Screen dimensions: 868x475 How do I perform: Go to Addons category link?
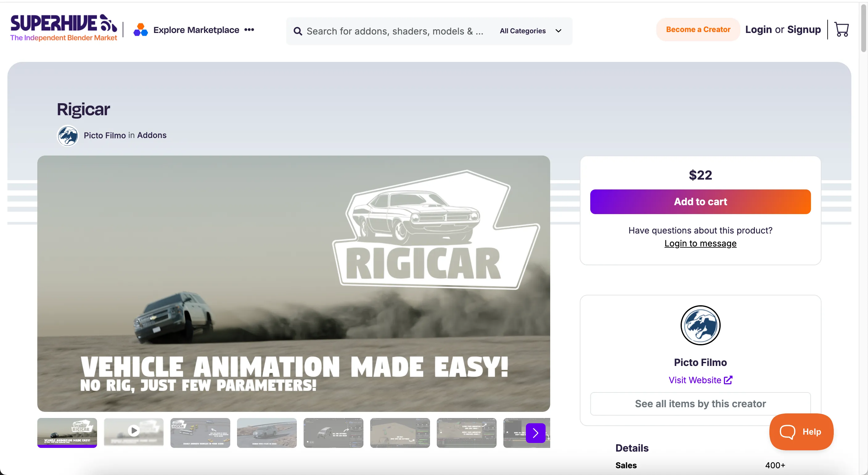tap(152, 135)
